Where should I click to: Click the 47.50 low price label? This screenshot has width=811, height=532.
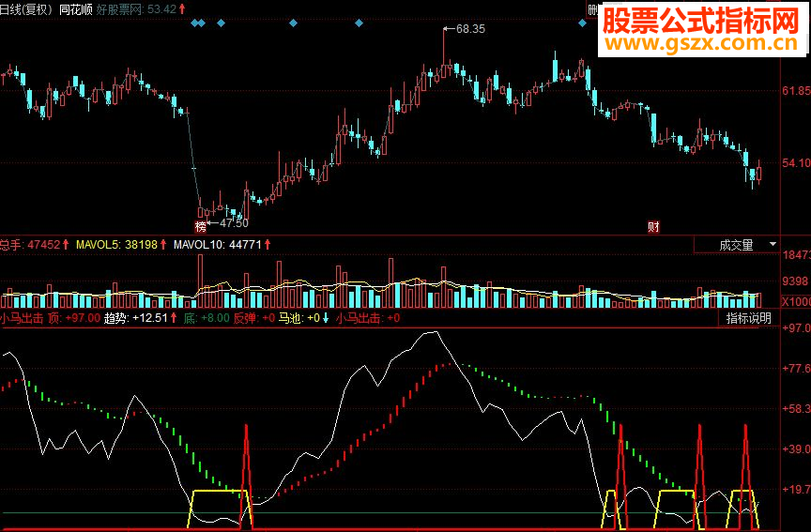tap(234, 223)
